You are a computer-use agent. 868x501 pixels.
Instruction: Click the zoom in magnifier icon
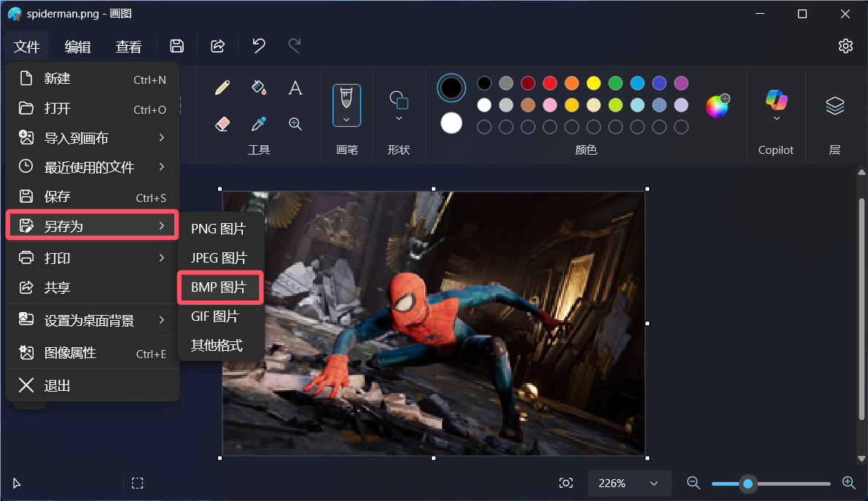click(848, 483)
